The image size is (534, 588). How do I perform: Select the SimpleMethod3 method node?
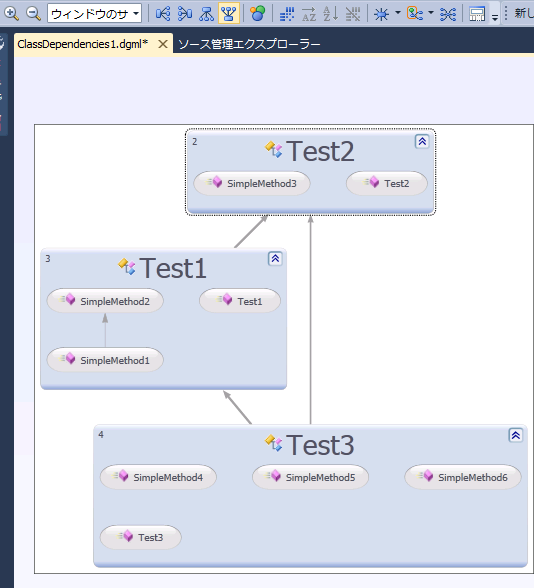[x=252, y=183]
